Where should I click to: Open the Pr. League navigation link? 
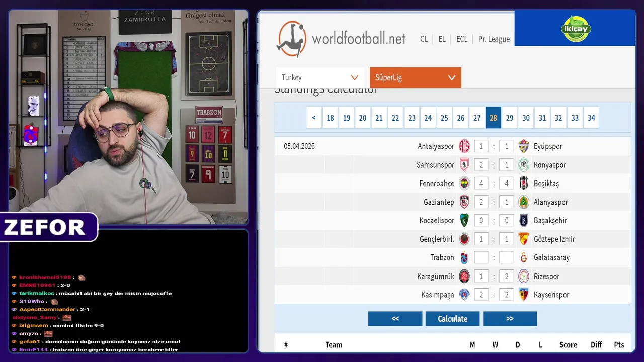click(x=494, y=39)
